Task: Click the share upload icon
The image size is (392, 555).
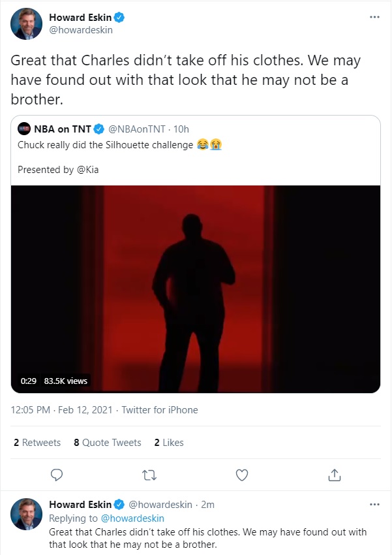Action: tap(334, 473)
